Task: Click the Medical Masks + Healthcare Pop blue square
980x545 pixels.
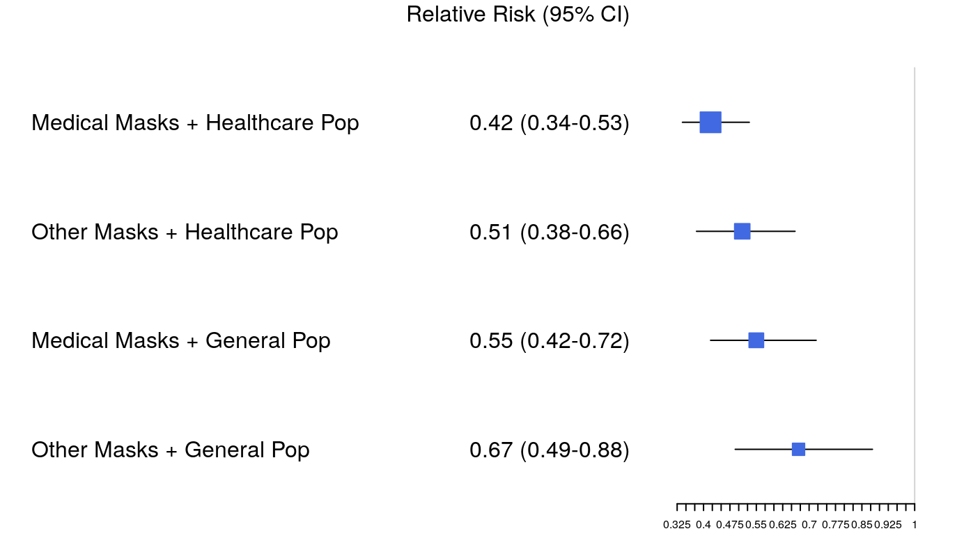Action: 710,122
